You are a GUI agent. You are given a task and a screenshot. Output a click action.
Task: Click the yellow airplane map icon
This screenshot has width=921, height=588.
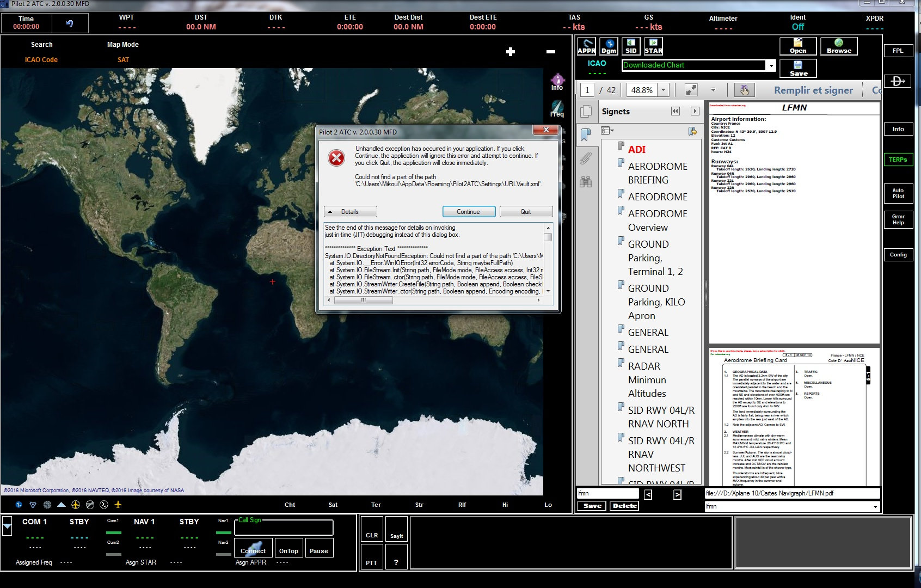click(118, 505)
